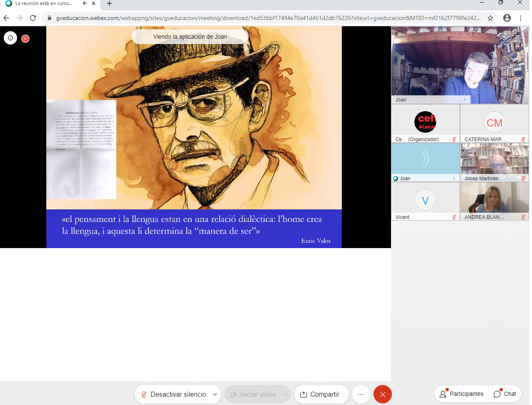Collapse the video panel using the arrow icon
This screenshot has height=405, width=532.
click(x=399, y=34)
